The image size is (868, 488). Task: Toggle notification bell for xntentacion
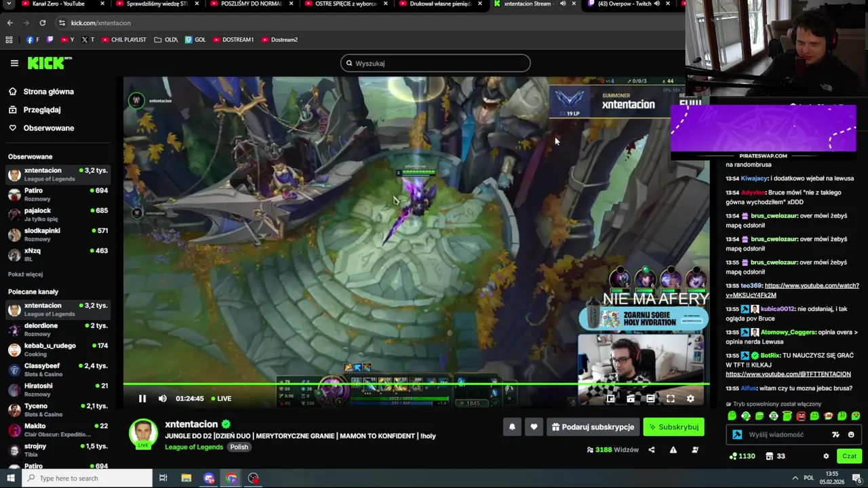(x=512, y=427)
